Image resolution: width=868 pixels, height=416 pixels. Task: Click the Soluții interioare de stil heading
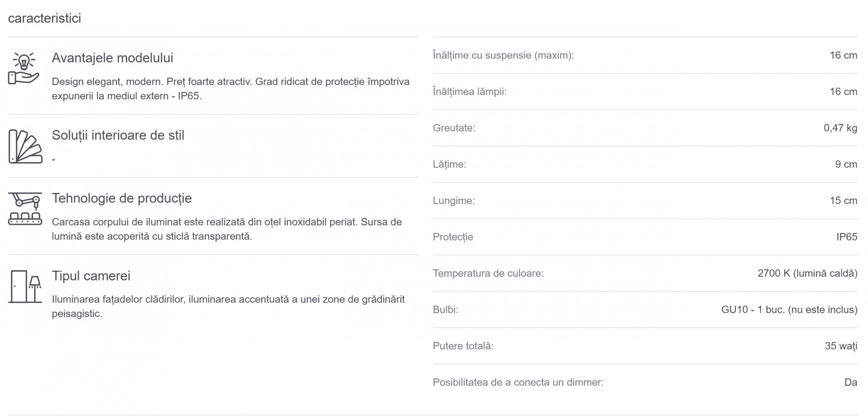tap(118, 135)
